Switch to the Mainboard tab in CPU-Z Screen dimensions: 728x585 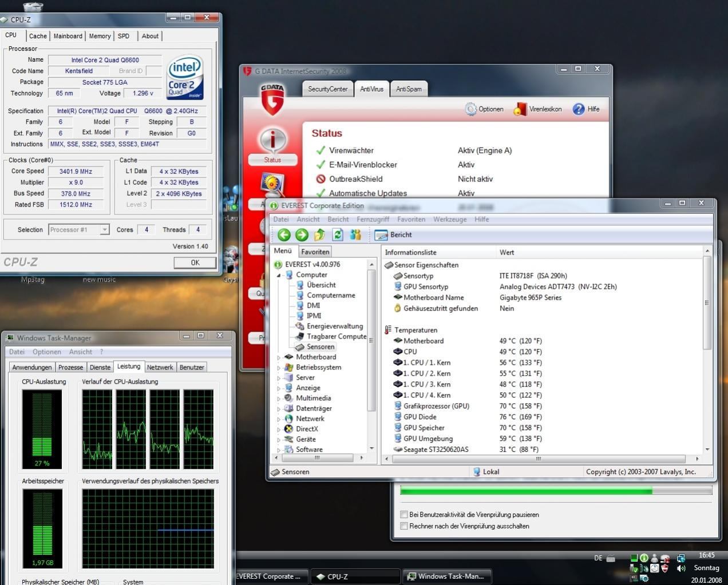[68, 36]
